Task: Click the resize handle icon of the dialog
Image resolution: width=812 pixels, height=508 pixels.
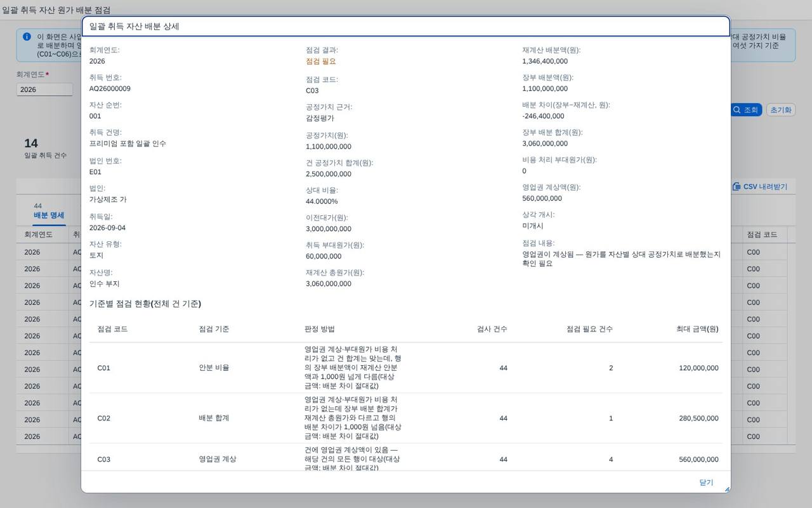Action: [x=726, y=489]
